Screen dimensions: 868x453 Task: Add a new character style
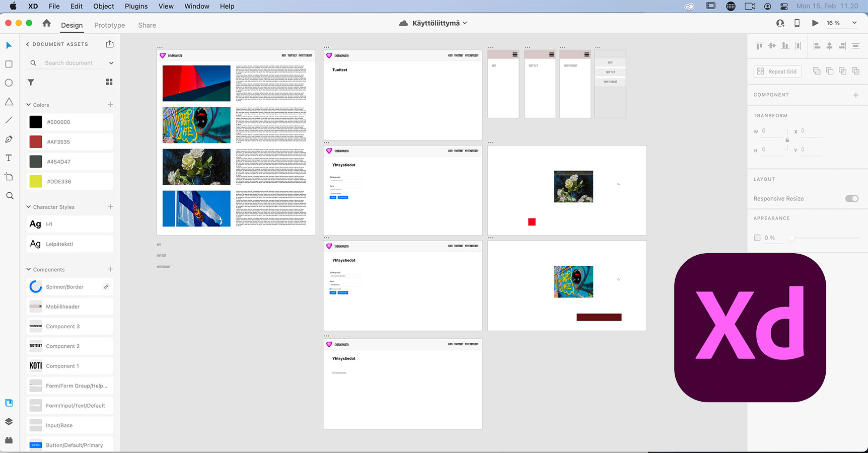coord(110,207)
